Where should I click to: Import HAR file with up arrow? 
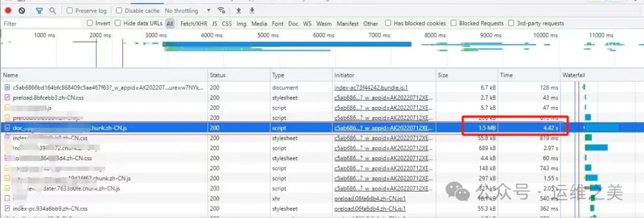point(239,11)
